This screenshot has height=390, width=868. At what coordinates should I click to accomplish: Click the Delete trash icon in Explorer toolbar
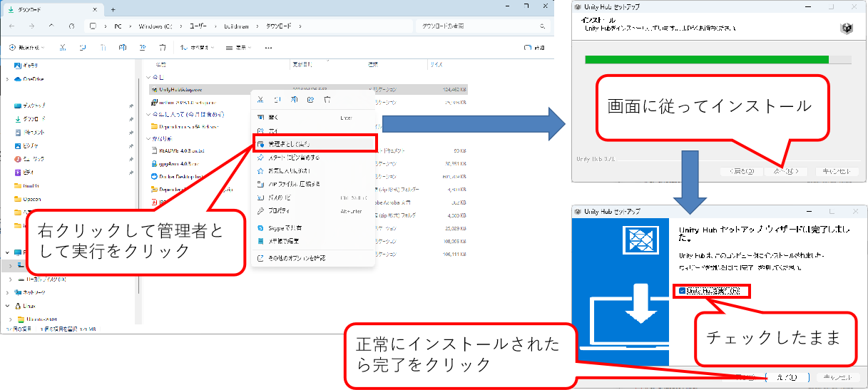163,48
